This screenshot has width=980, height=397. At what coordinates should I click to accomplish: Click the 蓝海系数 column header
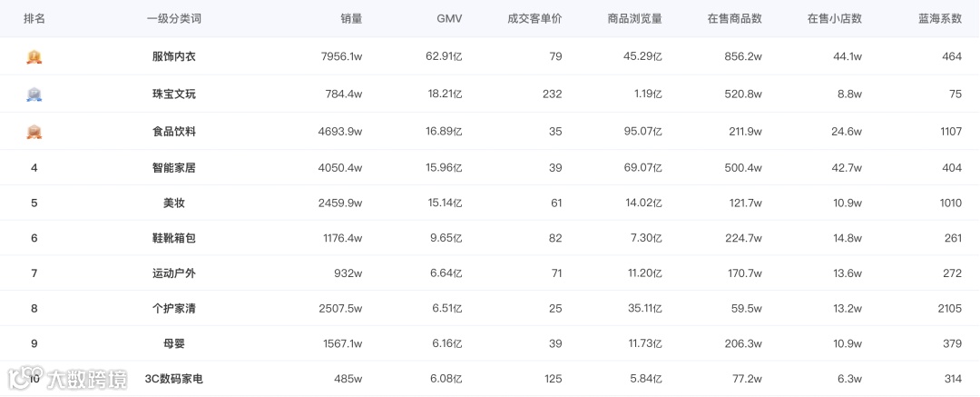(x=940, y=19)
